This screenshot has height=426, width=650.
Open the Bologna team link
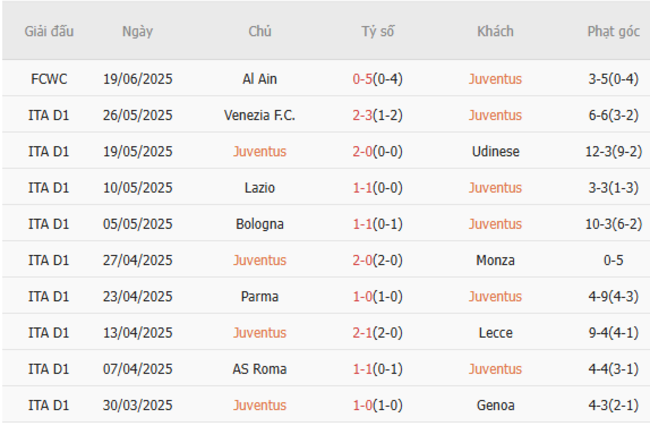(259, 224)
